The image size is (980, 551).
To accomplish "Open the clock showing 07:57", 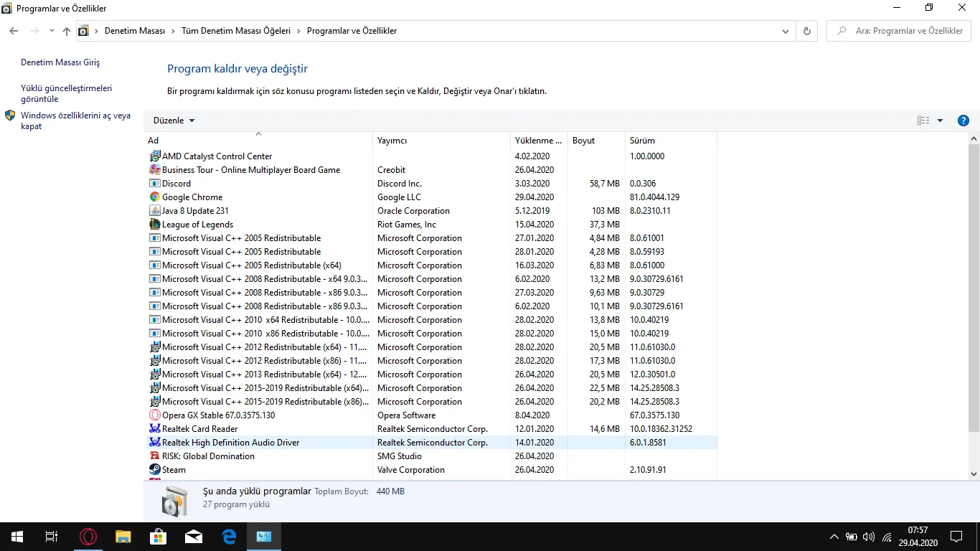I will (x=918, y=537).
